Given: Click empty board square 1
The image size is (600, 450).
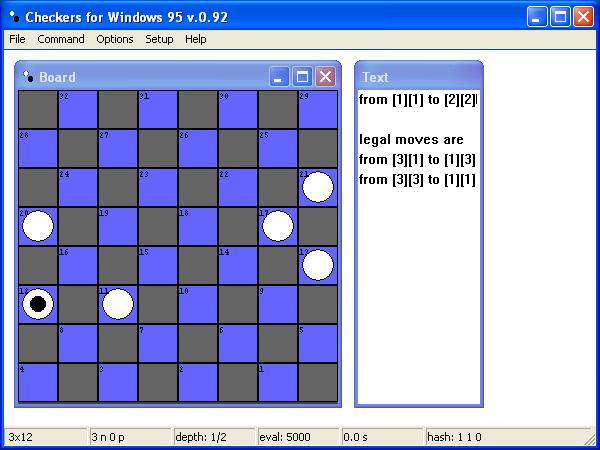Looking at the screenshot, I should 278,383.
